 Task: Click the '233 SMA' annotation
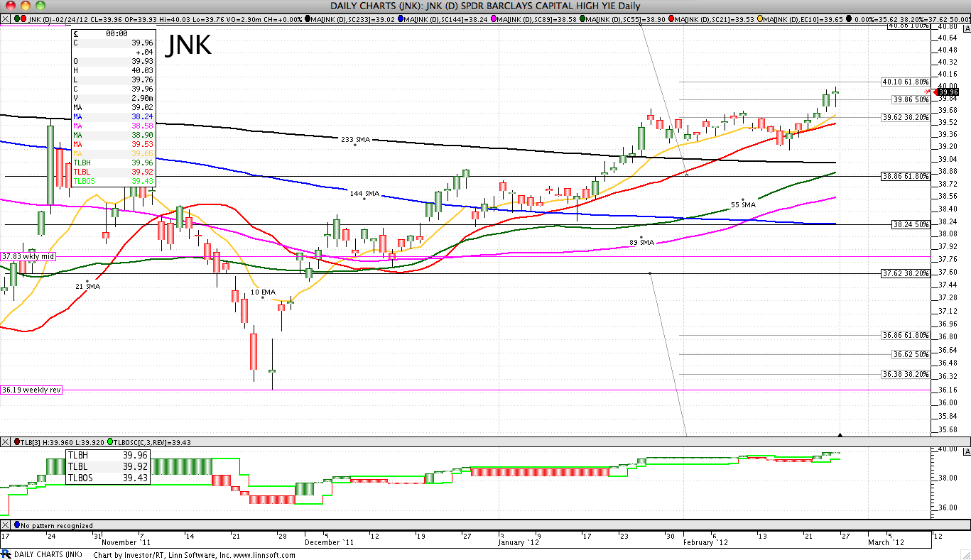tap(355, 140)
